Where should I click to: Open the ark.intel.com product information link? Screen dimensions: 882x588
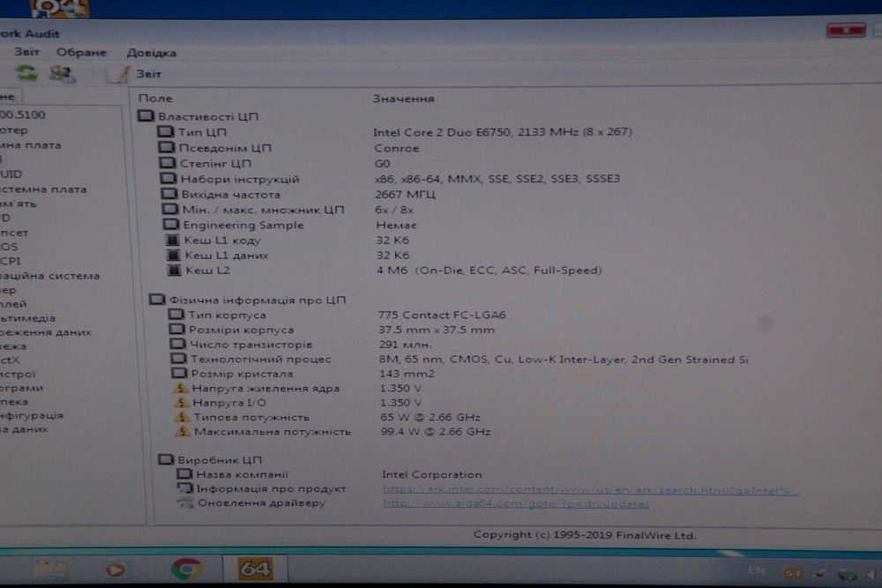[591, 490]
